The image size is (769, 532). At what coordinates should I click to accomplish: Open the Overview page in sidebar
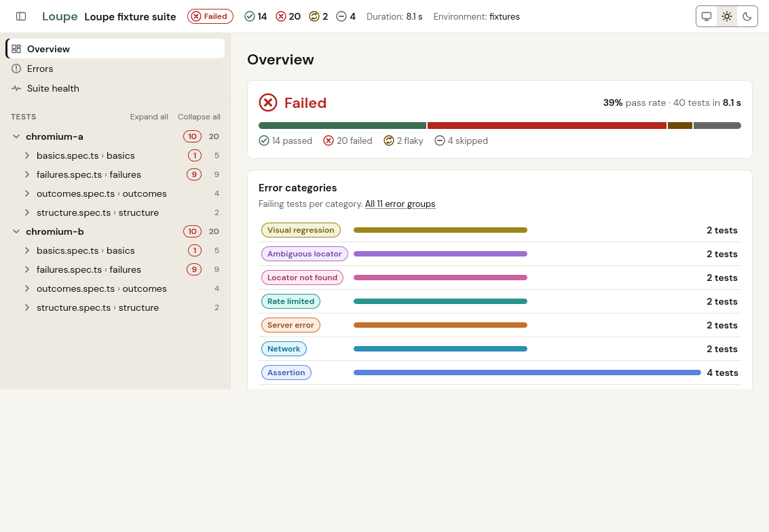tap(115, 49)
